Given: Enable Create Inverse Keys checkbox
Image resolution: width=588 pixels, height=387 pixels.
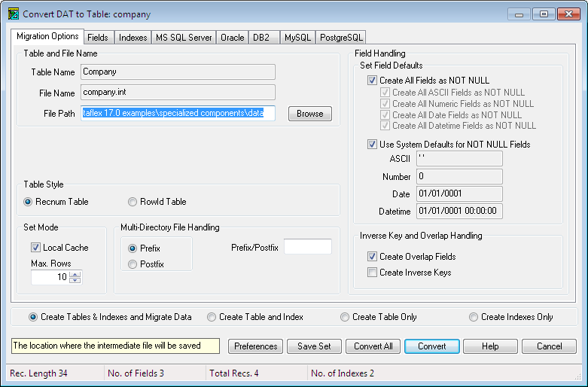Looking at the screenshot, I should coord(372,273).
